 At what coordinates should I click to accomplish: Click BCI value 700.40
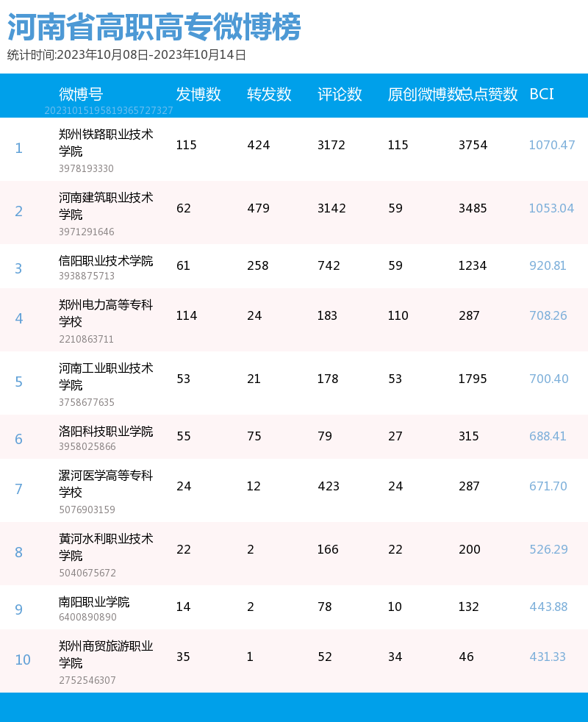(x=549, y=379)
